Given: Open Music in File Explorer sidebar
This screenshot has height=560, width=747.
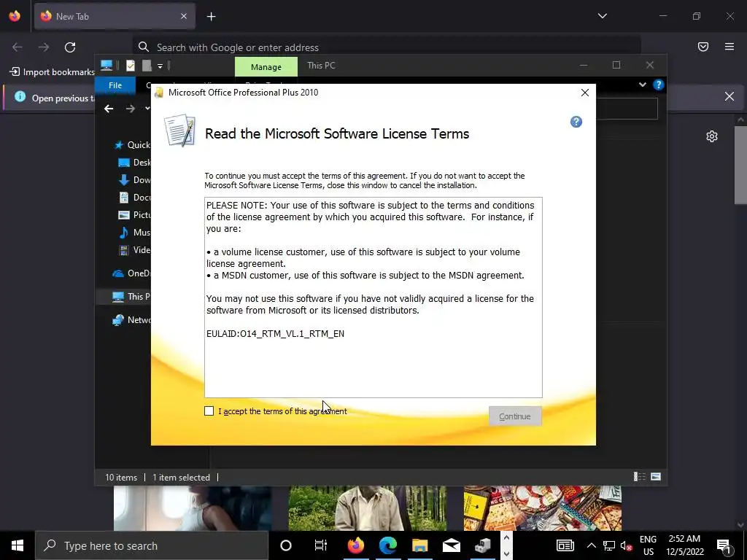Looking at the screenshot, I should pyautogui.click(x=134, y=233).
